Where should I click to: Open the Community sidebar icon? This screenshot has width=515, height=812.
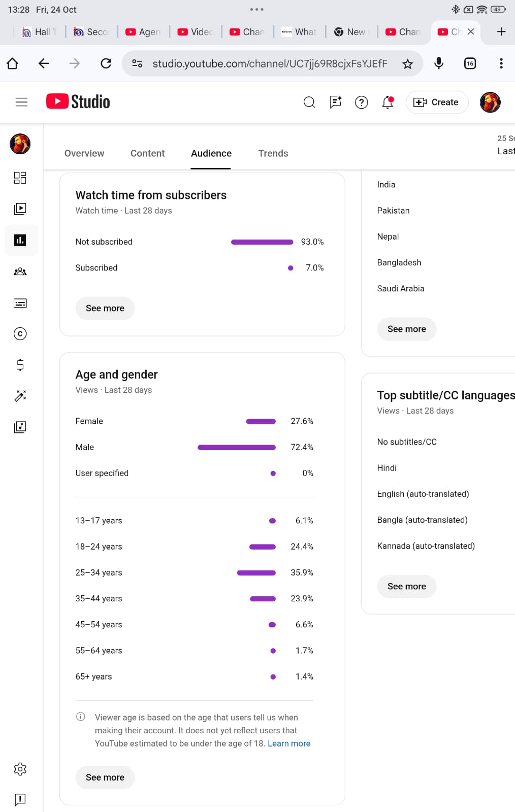[20, 272]
